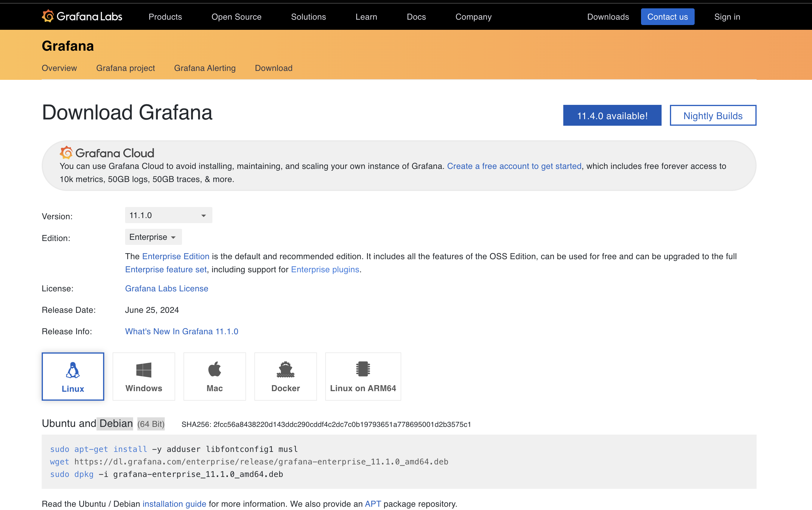Switch to the Grafana Alerting tab

click(205, 68)
